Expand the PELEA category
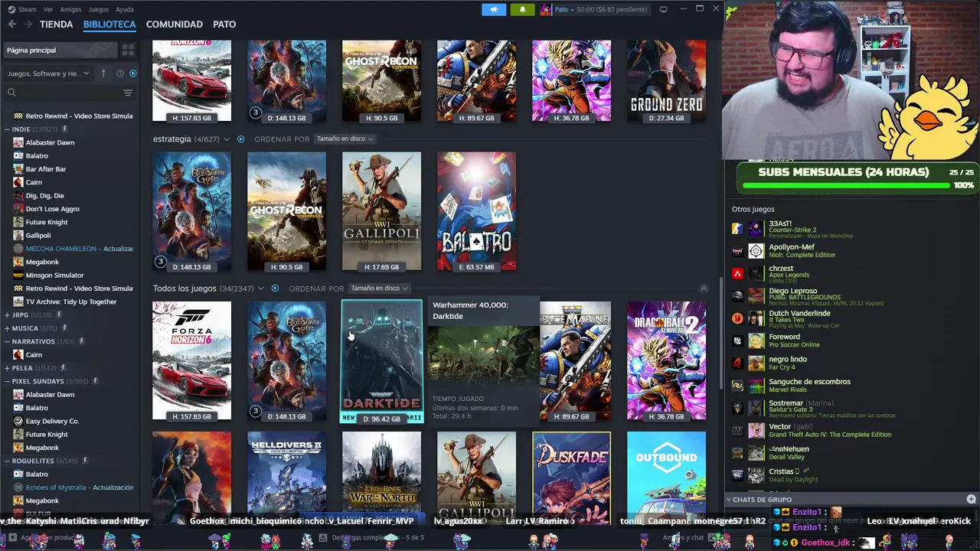 point(7,368)
